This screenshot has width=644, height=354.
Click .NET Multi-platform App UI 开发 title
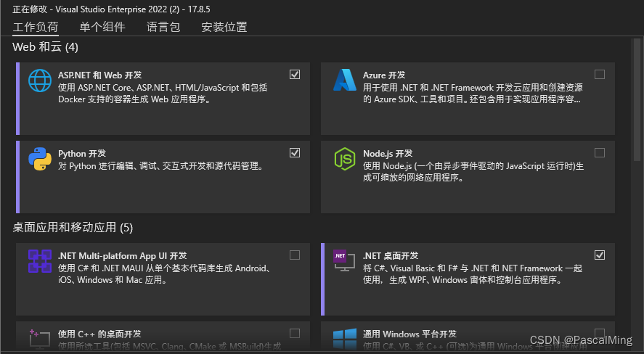(x=123, y=255)
